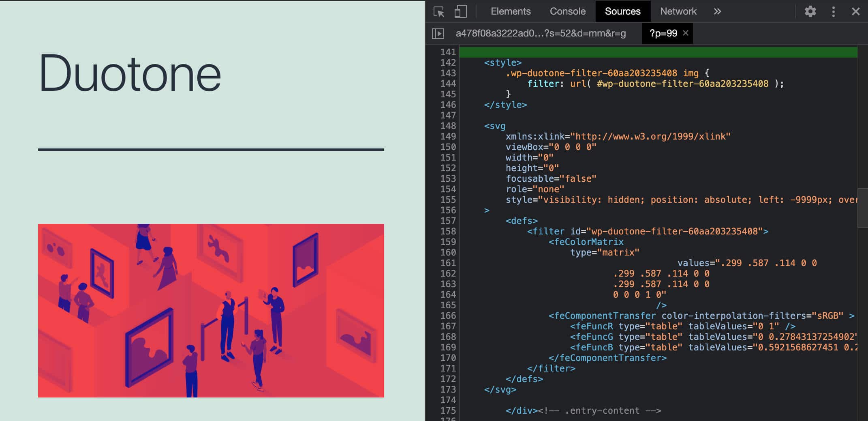The image size is (868, 421).
Task: Select the inspect element tool
Action: 439,11
